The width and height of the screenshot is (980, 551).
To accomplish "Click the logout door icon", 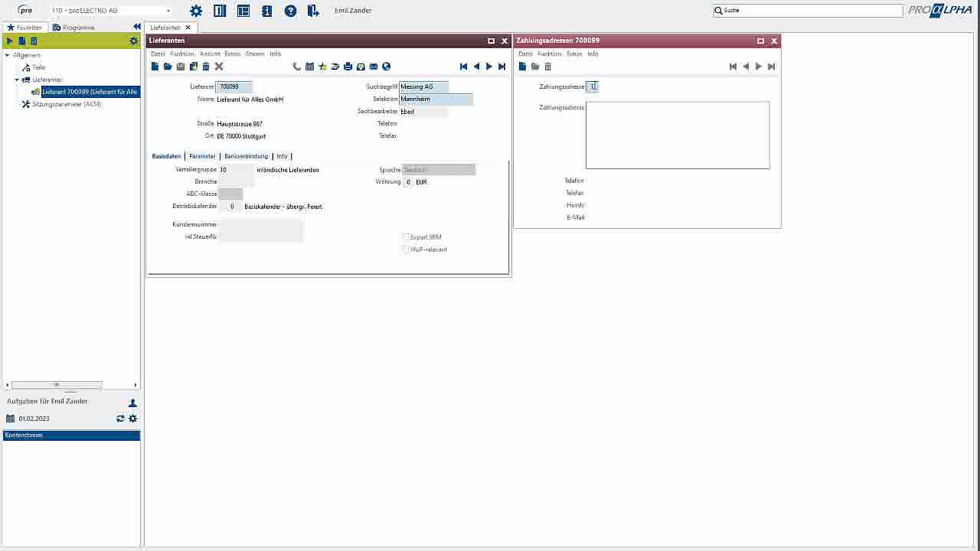I will [x=313, y=11].
